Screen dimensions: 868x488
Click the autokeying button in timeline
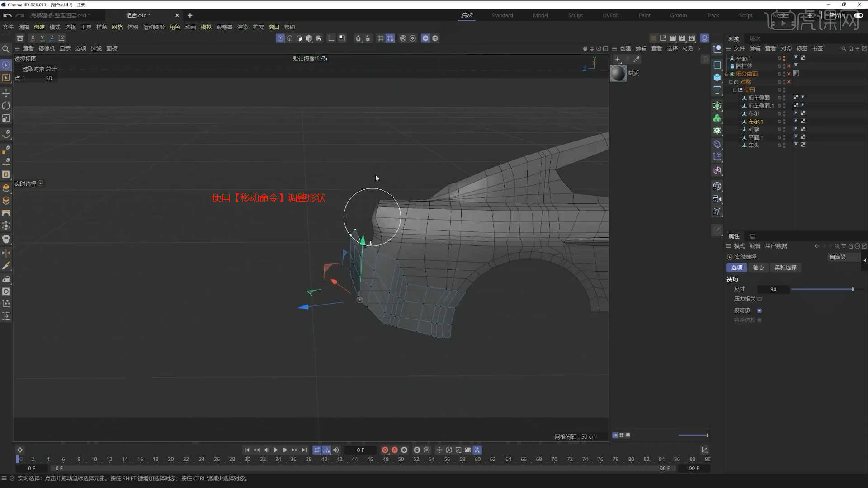coord(395,450)
